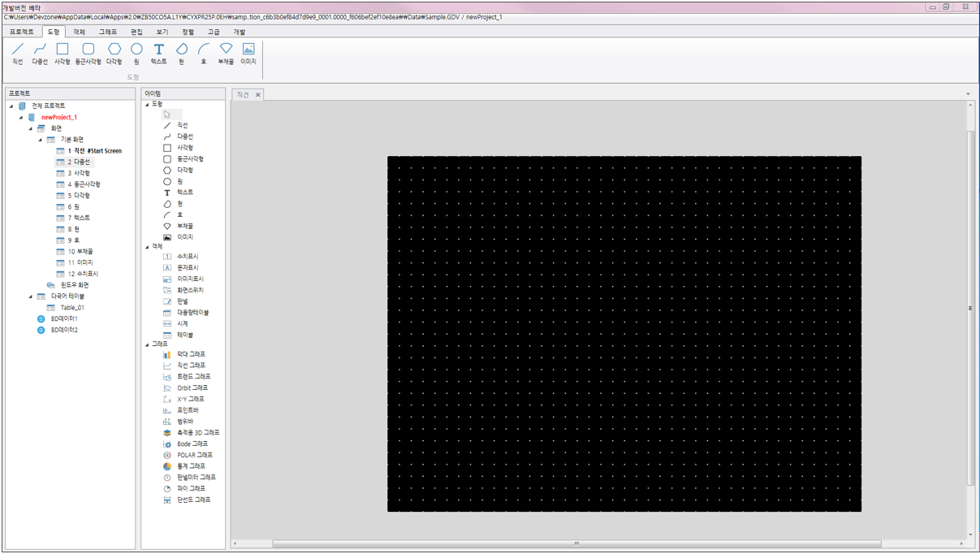Collapse the 전체 프로젝트 tree node
Image resolution: width=980 pixels, height=554 pixels.
click(x=11, y=106)
